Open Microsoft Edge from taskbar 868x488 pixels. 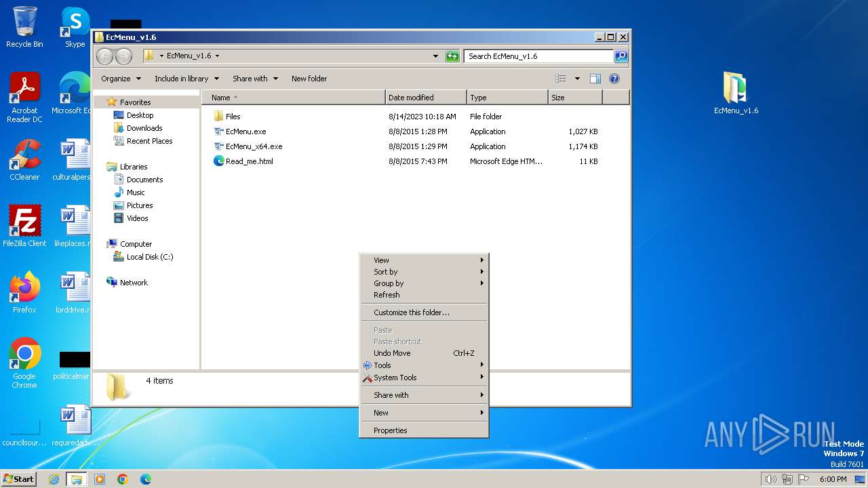pyautogui.click(x=146, y=479)
